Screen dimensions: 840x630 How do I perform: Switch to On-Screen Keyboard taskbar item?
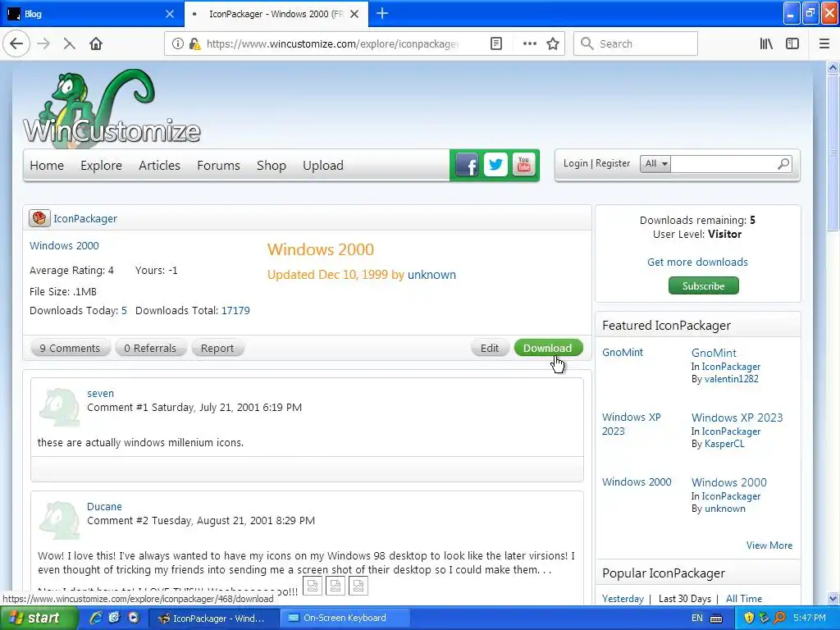pos(344,618)
